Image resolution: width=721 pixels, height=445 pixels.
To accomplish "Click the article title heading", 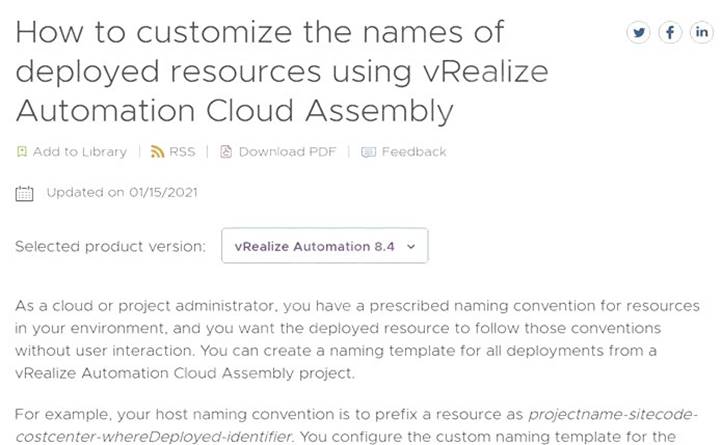I will (282, 72).
